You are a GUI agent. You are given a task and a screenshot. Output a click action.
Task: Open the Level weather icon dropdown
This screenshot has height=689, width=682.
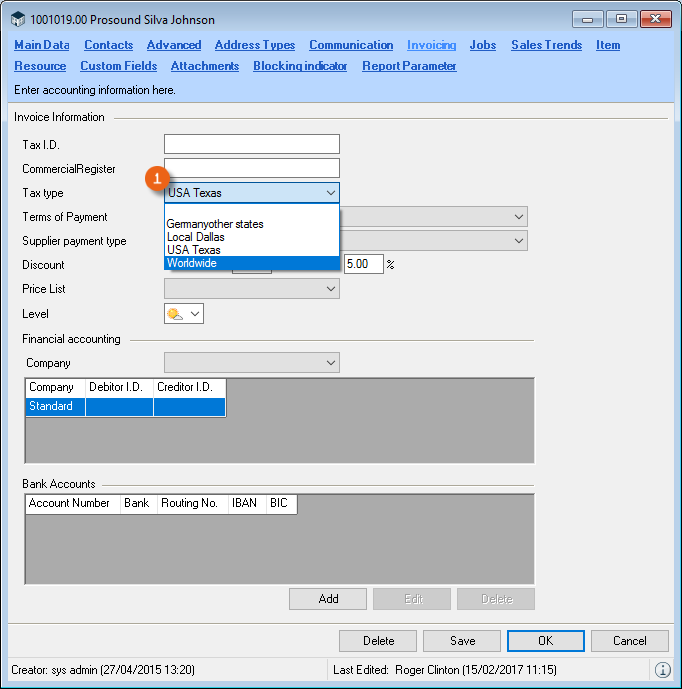coord(183,314)
